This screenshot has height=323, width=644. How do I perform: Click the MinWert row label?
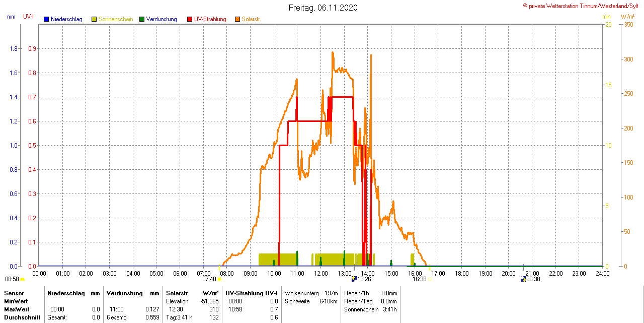[x=16, y=301]
